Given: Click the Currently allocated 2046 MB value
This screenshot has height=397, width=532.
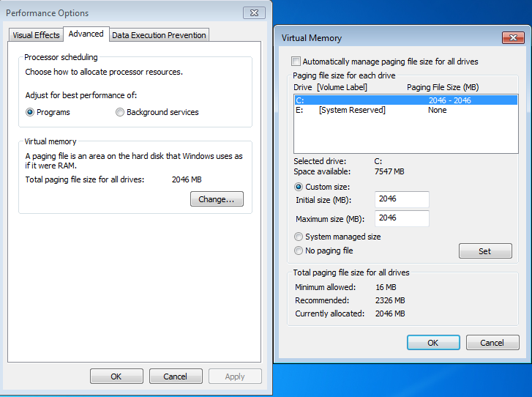Looking at the screenshot, I should [x=390, y=313].
